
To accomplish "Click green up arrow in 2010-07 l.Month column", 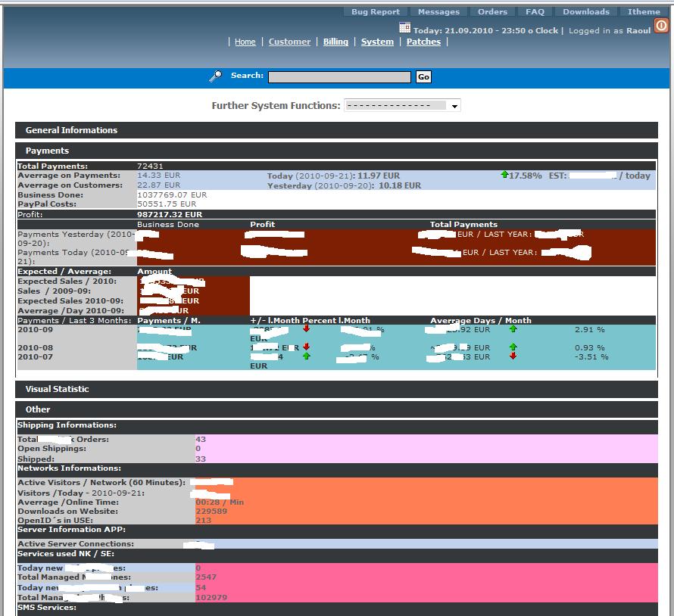I will pos(306,356).
